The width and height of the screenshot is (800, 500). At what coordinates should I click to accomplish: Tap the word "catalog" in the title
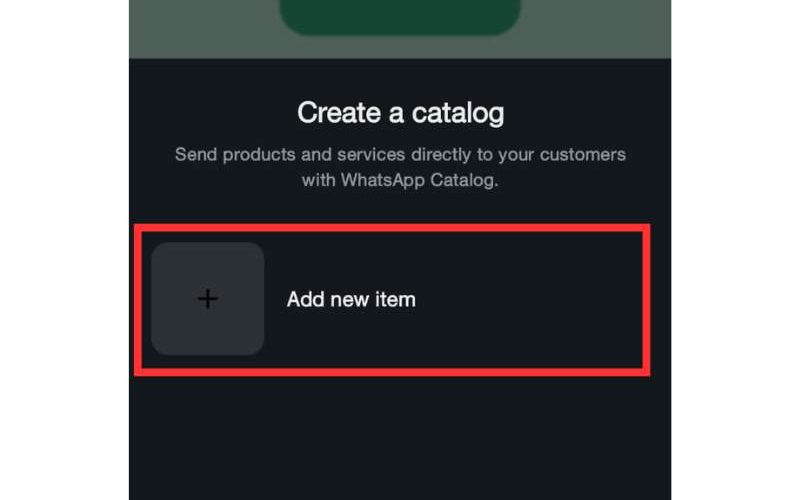(x=458, y=113)
